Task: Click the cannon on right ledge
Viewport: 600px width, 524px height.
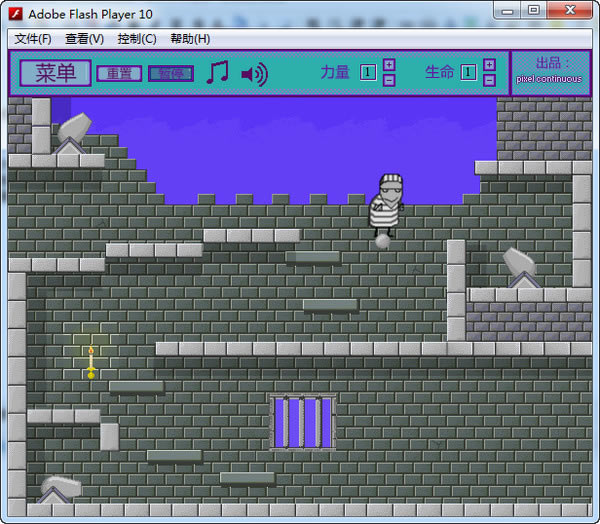Action: click(x=520, y=267)
